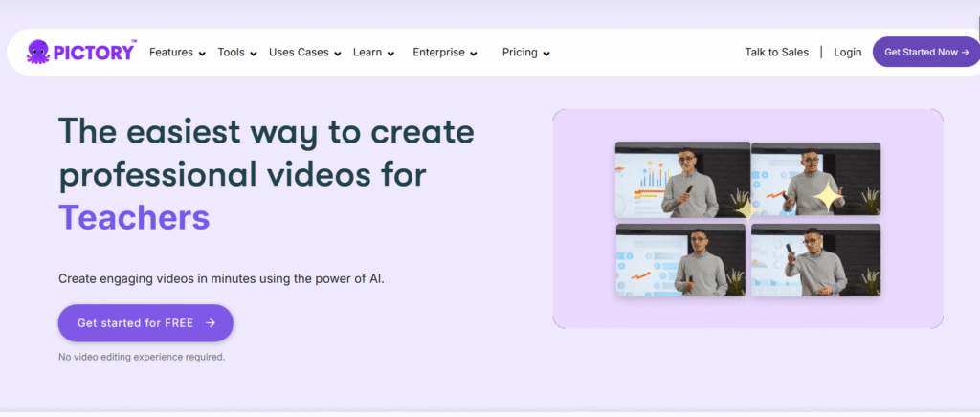Click the Get started for FREE button
The image size is (980, 417).
pos(145,322)
